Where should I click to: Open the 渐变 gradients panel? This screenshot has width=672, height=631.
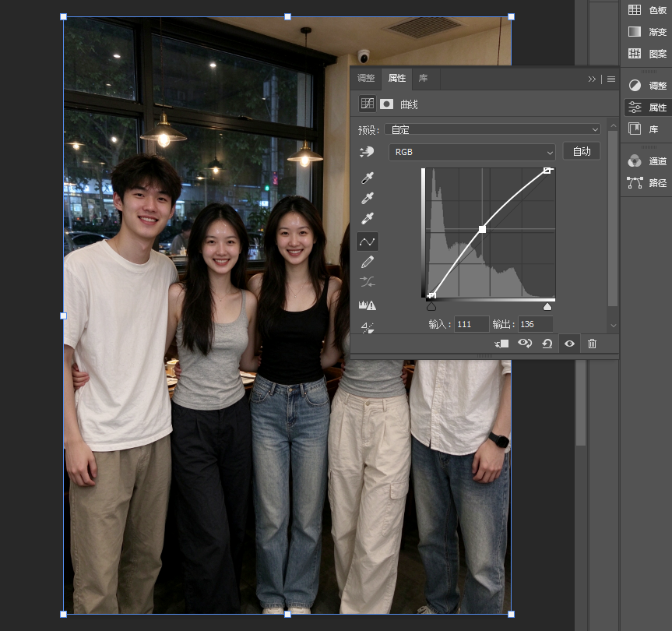pyautogui.click(x=648, y=32)
